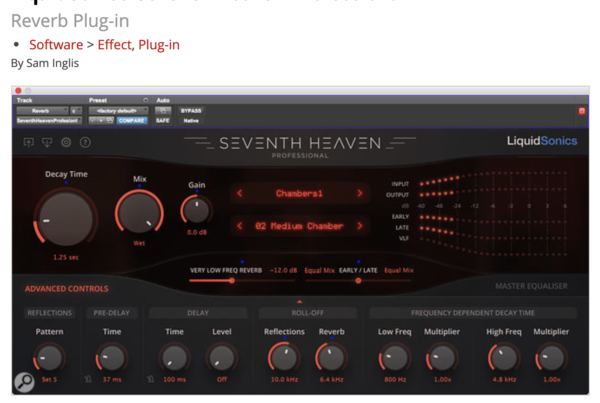Toggle pre-delay tempo sync metronome icon
The image size is (600, 403).
(88, 379)
